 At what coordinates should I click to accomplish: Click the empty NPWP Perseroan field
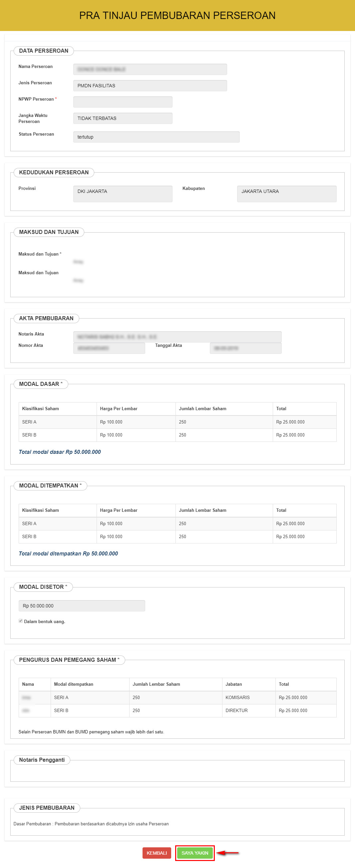click(x=123, y=102)
